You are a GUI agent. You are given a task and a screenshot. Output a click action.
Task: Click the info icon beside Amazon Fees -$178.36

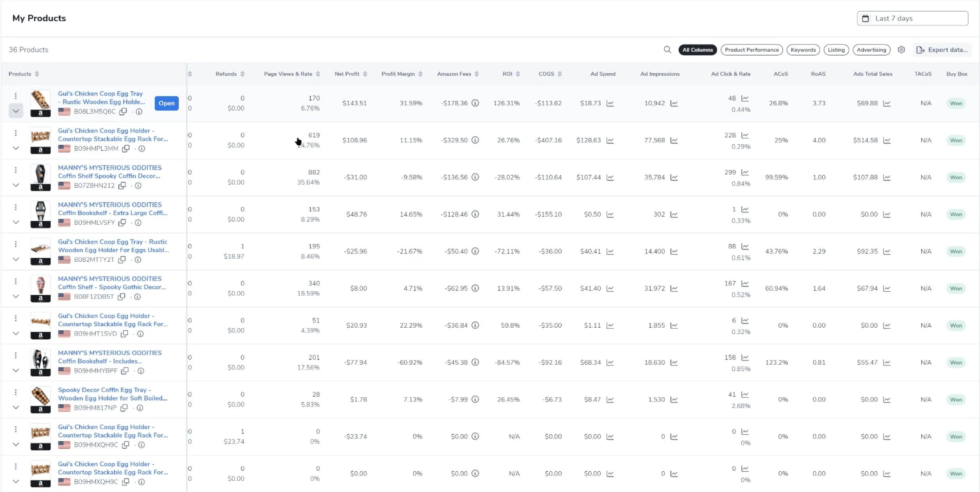tap(475, 103)
